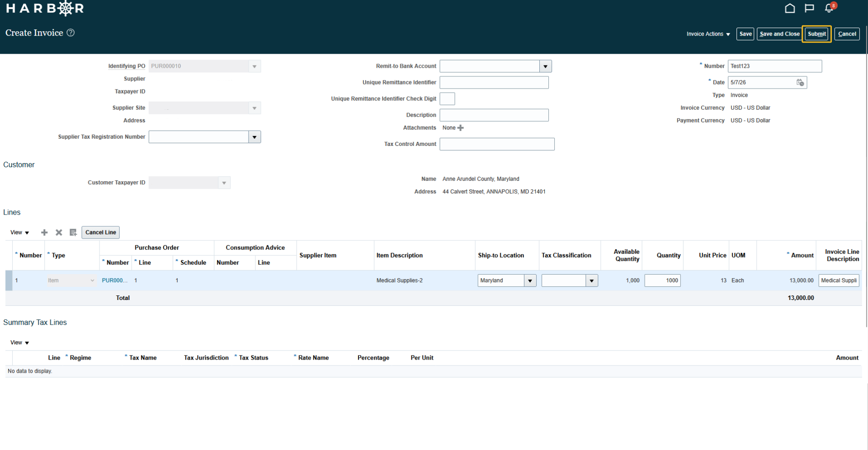Click the Unique Remittance Identifier field
This screenshot has width=868, height=450.
click(494, 82)
